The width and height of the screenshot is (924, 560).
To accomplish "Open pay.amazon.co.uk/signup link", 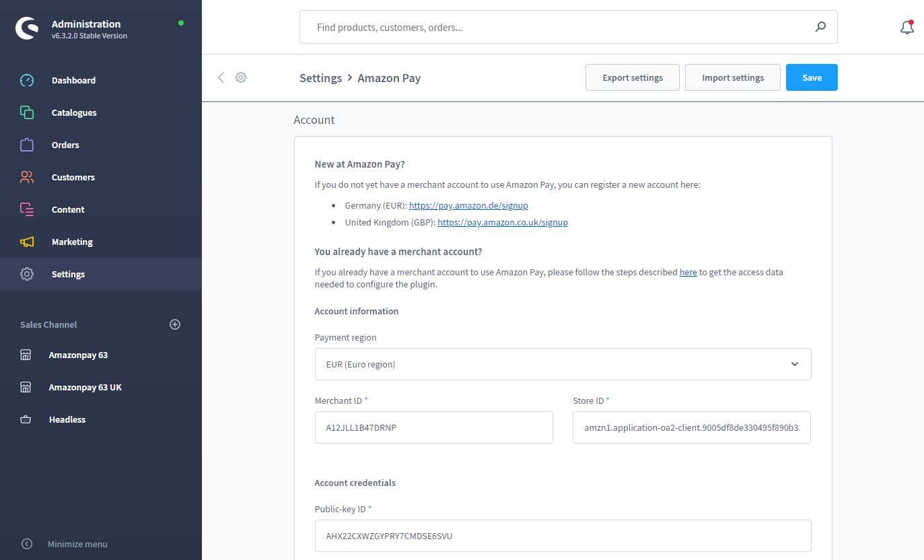I will 503,222.
